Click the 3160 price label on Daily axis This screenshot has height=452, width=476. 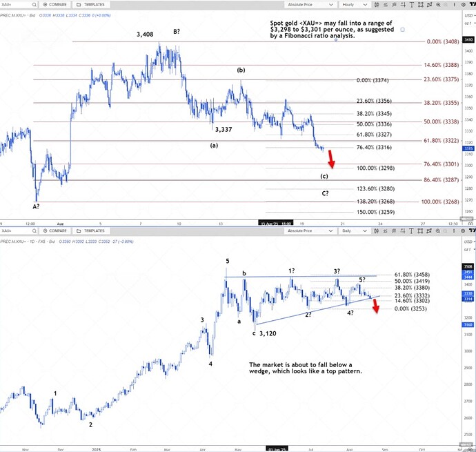(x=468, y=325)
